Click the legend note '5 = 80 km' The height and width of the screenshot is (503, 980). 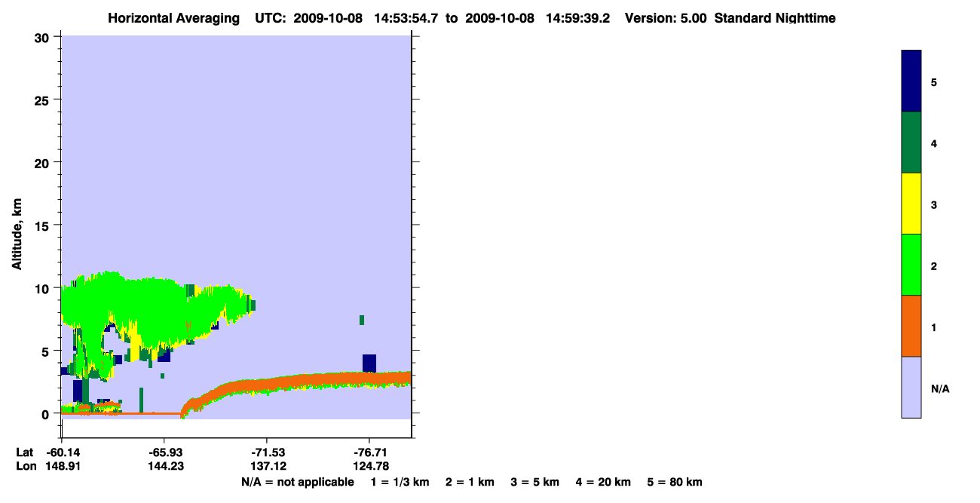[675, 482]
